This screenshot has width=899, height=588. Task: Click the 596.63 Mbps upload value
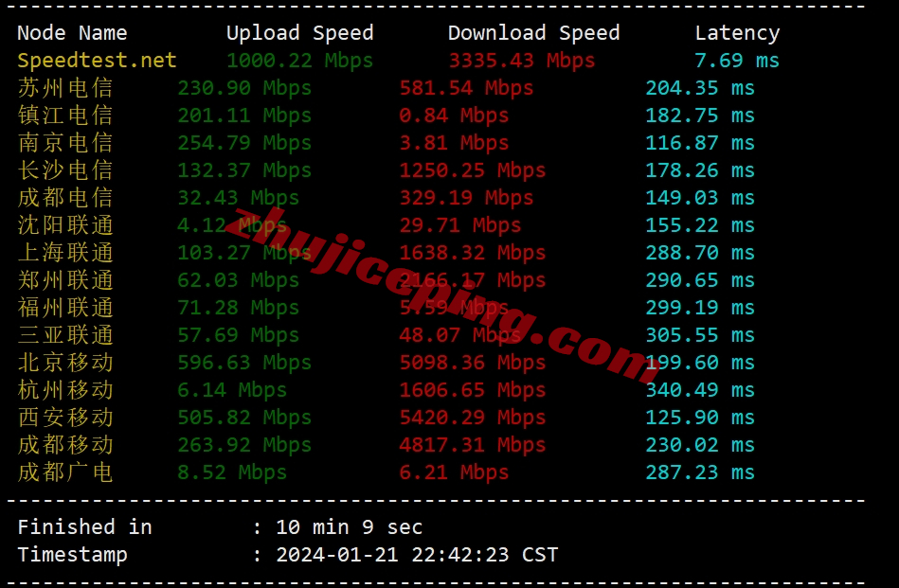244,363
